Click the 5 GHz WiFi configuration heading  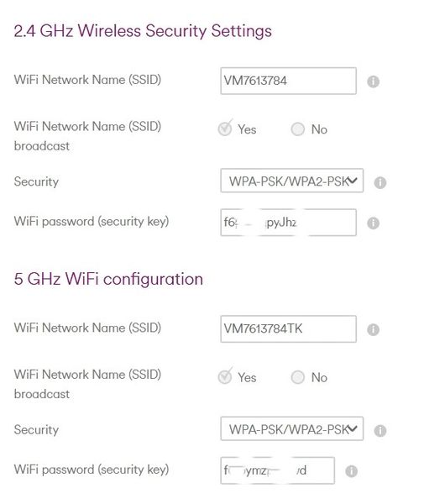[x=108, y=280]
